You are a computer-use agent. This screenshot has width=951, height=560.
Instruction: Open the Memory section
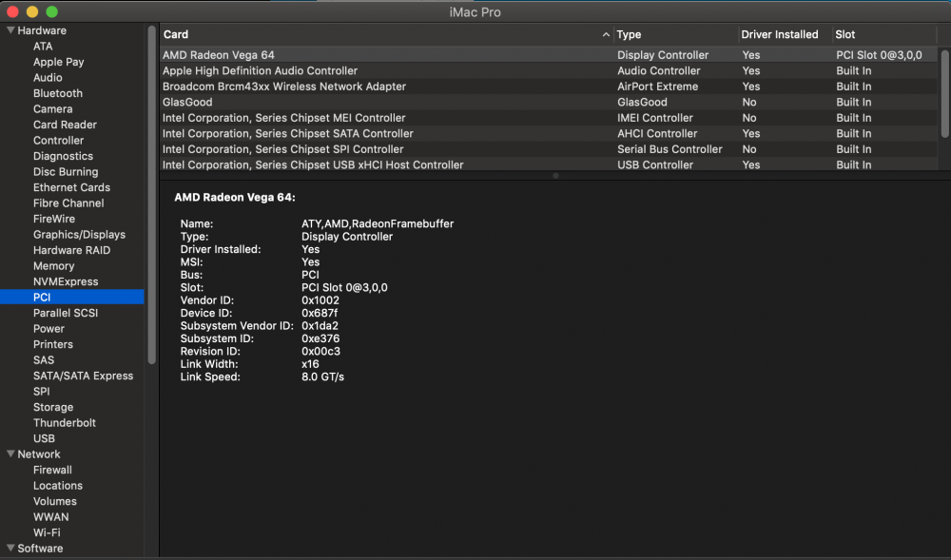(x=53, y=266)
